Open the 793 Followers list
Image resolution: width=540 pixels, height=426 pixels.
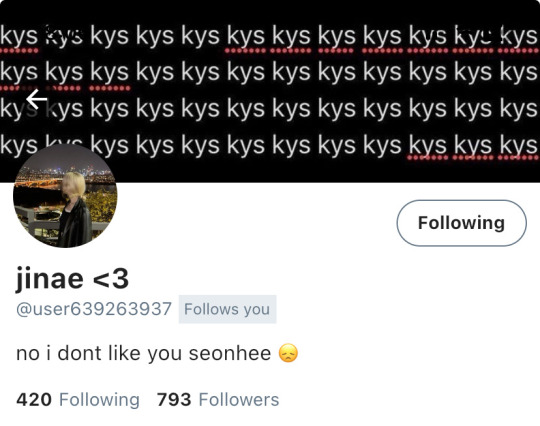[218, 400]
